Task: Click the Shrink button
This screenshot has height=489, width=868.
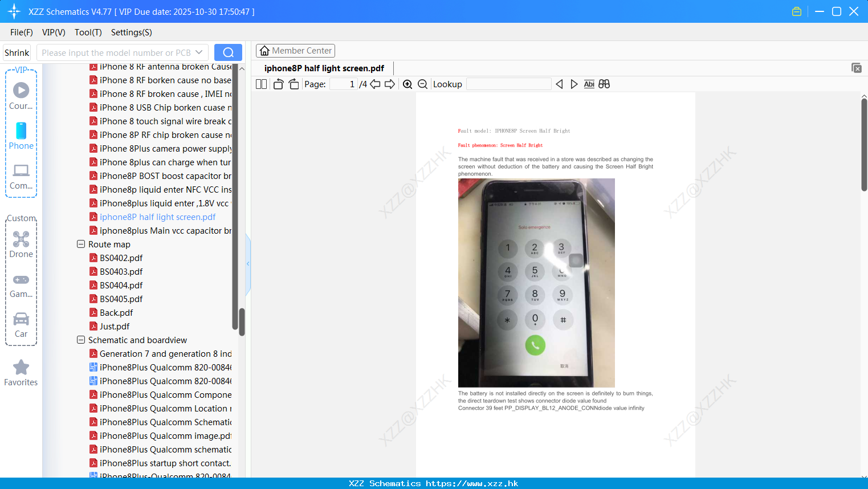Action: (x=17, y=52)
